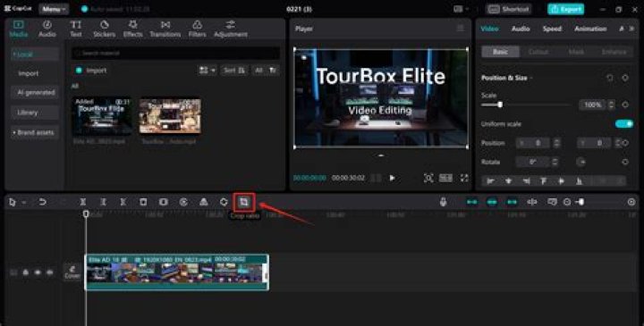
Task: Click the microphone record voiceover icon
Action: [x=443, y=202]
